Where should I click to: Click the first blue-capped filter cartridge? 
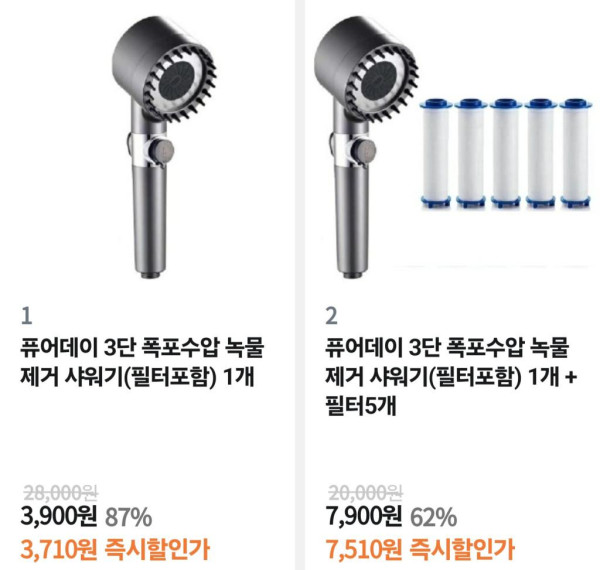point(435,154)
